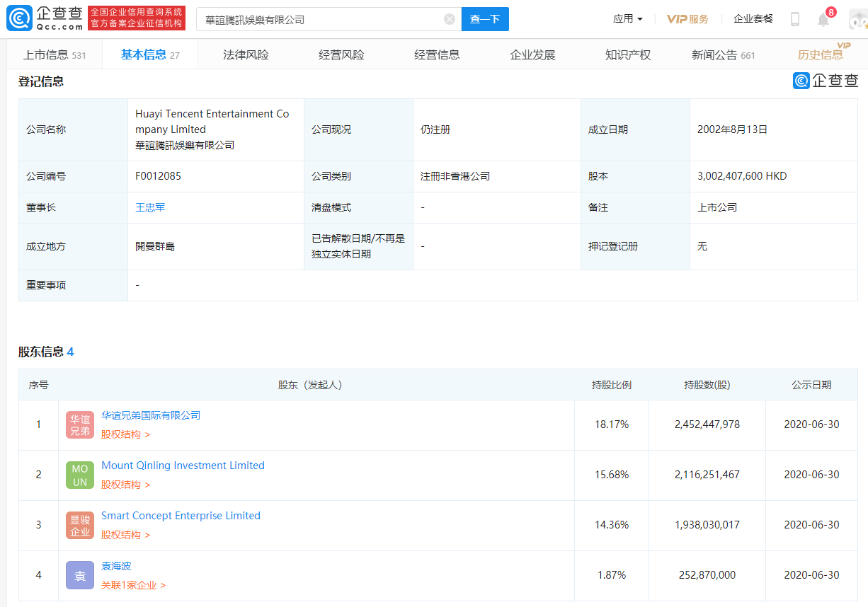Image resolution: width=868 pixels, height=607 pixels.
Task: Click the MO UN shareholder logo badge
Action: click(80, 475)
